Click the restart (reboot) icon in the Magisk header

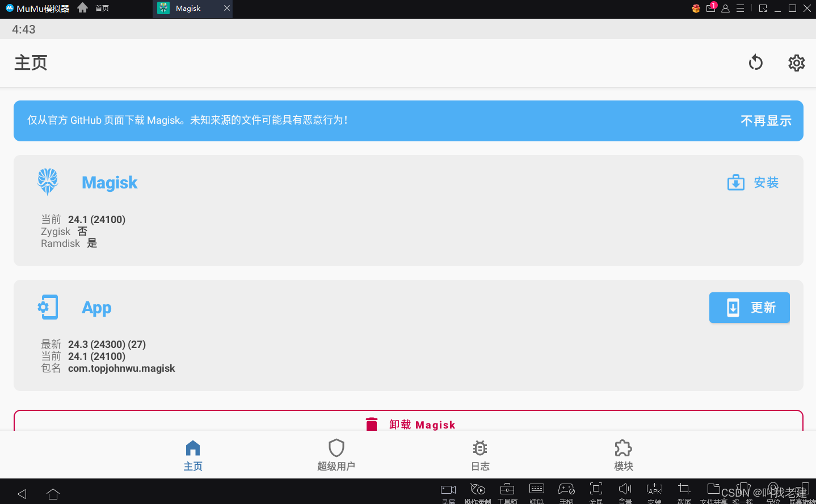click(x=755, y=62)
